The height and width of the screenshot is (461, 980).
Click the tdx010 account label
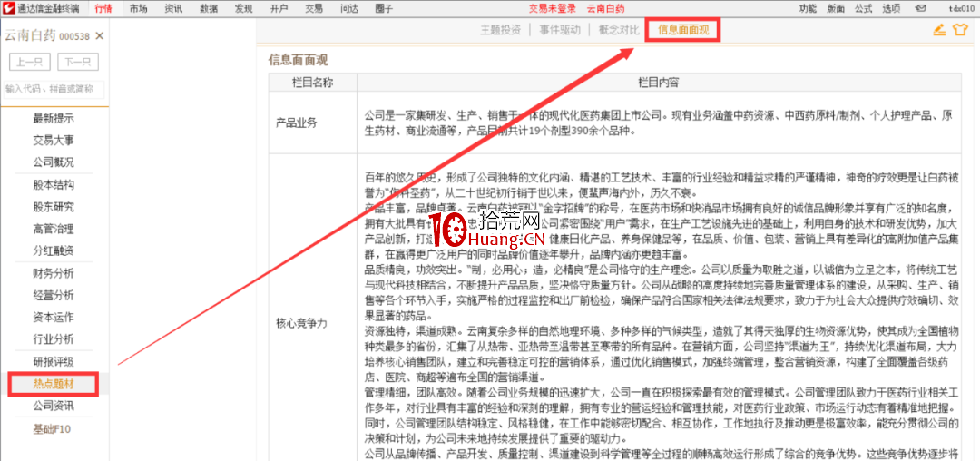pos(961,9)
